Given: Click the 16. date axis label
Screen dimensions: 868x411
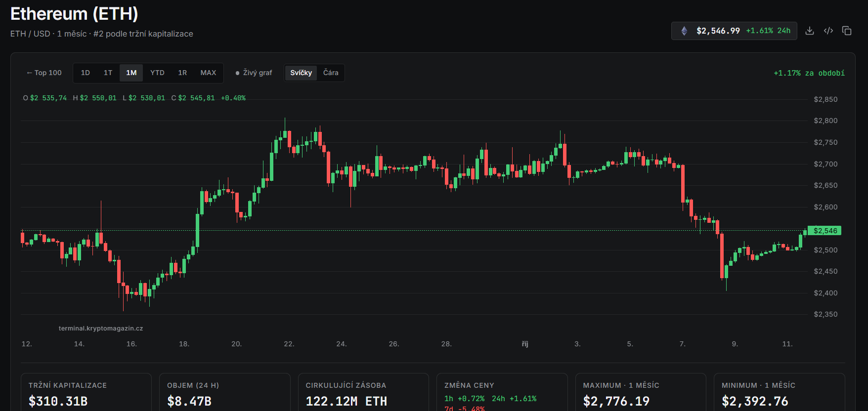Looking at the screenshot, I should (x=131, y=344).
